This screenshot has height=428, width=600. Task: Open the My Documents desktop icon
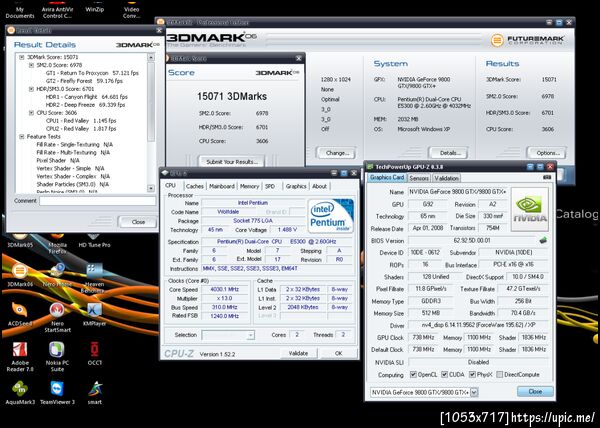click(20, 11)
